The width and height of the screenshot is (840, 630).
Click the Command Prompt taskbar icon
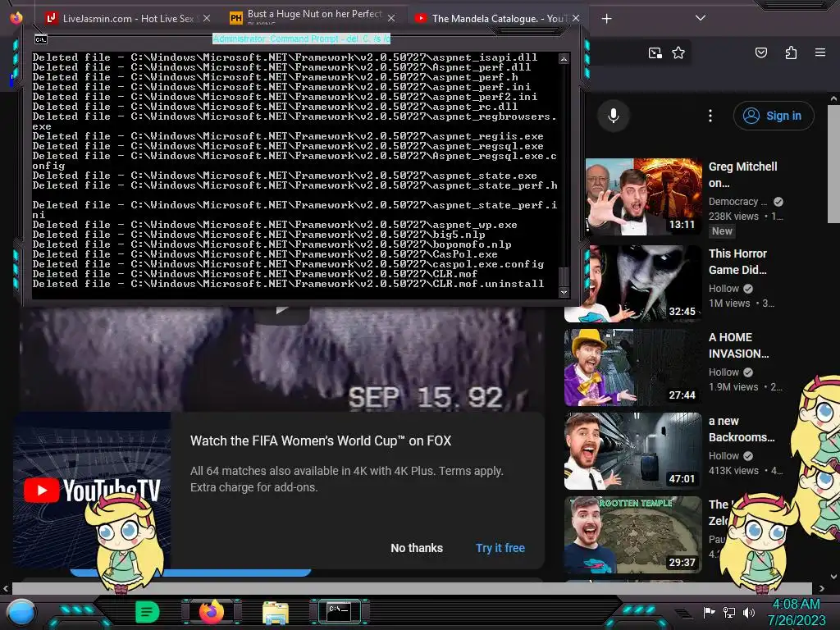[x=339, y=611]
